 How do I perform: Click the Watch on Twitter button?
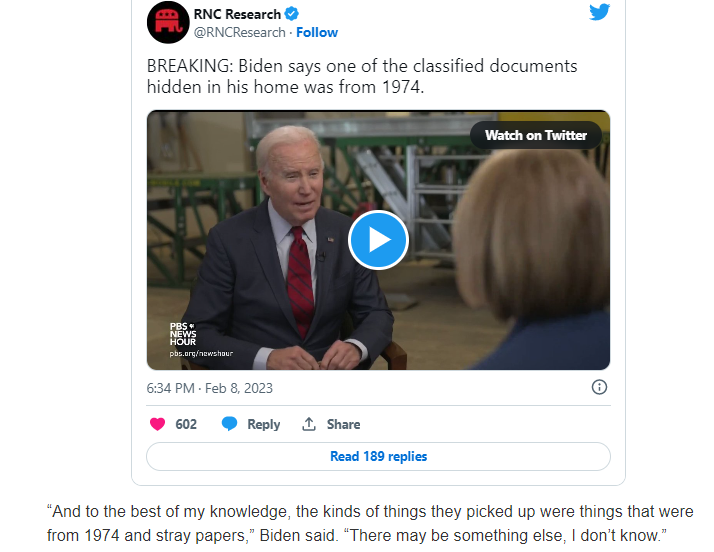pyautogui.click(x=536, y=135)
